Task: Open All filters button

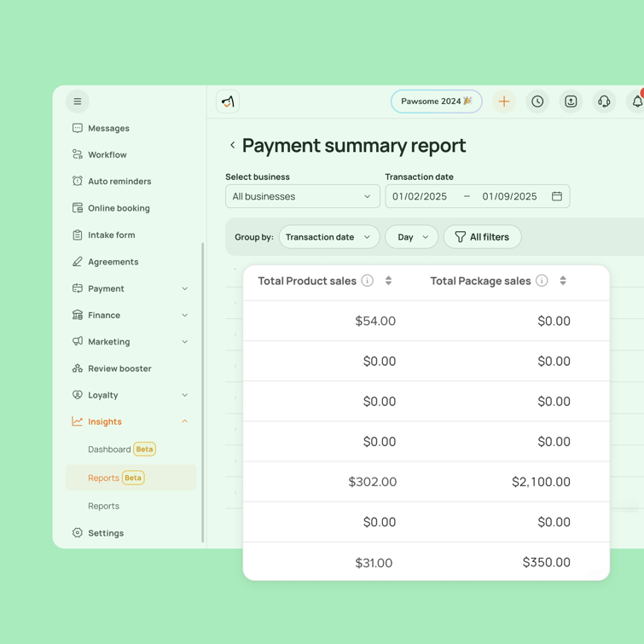Action: (x=482, y=237)
